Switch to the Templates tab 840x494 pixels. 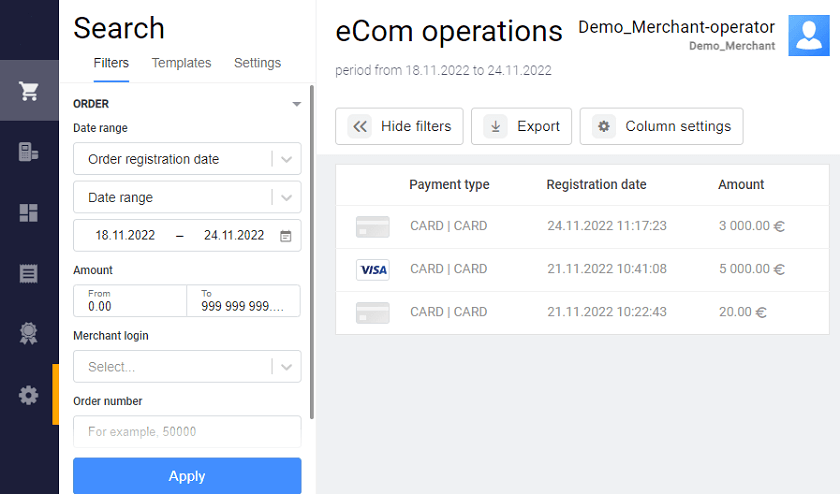pos(181,63)
